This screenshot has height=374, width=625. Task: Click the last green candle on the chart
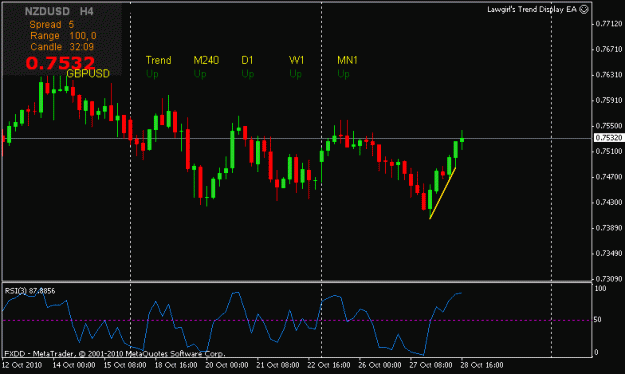pos(462,140)
